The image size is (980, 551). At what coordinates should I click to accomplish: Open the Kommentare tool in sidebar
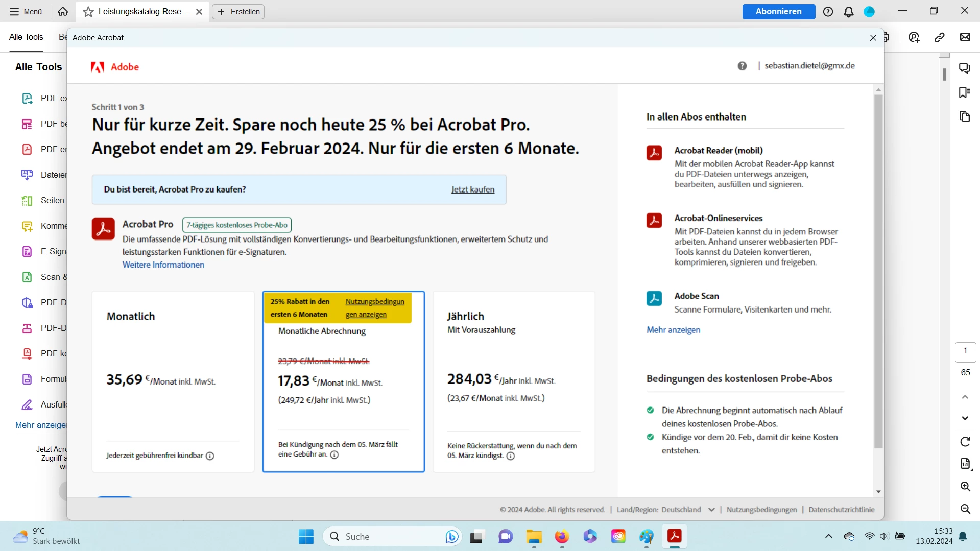44,226
